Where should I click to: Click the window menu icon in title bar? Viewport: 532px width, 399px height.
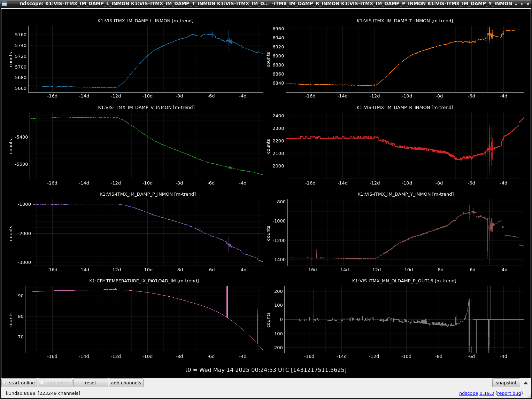(x=4, y=3)
